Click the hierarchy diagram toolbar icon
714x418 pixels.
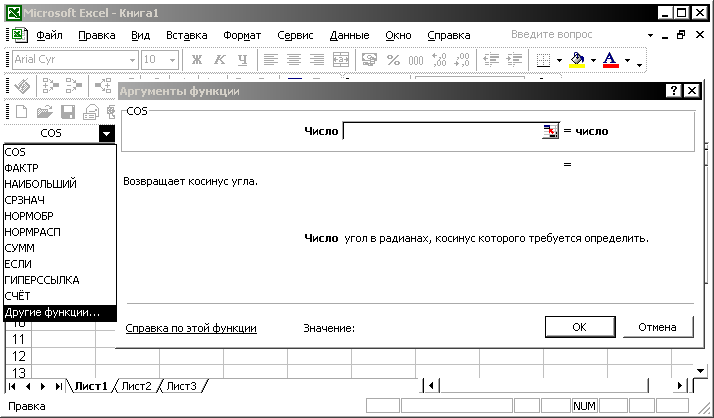click(x=103, y=86)
